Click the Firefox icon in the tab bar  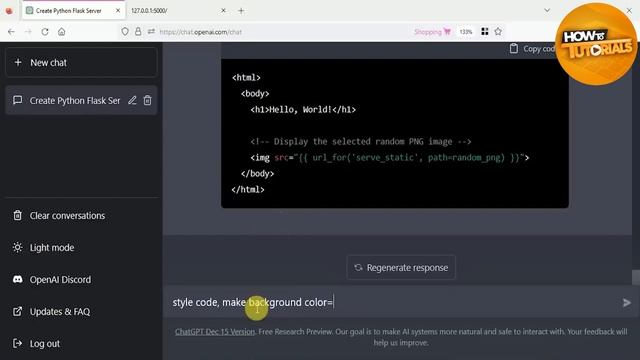pos(9,11)
